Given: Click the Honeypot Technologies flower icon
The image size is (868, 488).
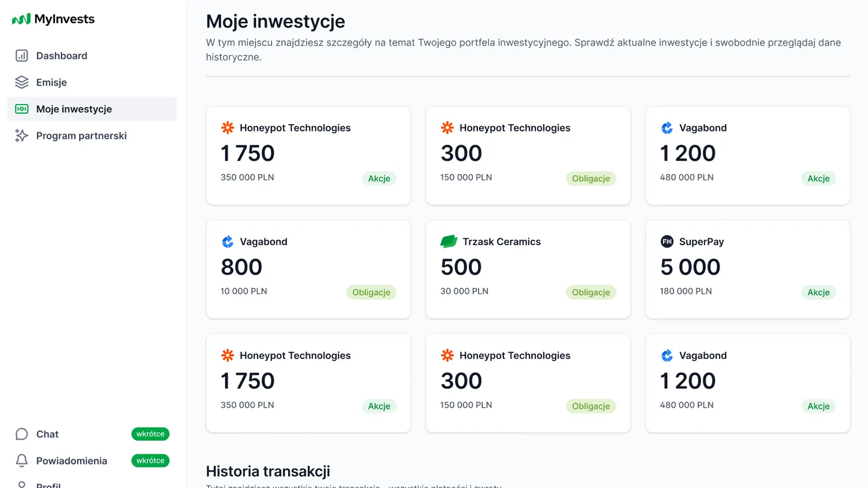Looking at the screenshot, I should (x=227, y=127).
